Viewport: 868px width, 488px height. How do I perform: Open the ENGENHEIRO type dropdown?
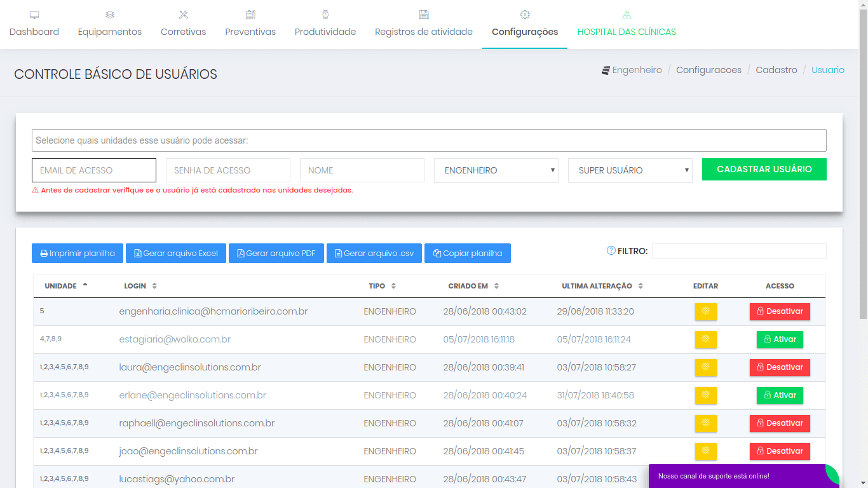[x=496, y=170]
